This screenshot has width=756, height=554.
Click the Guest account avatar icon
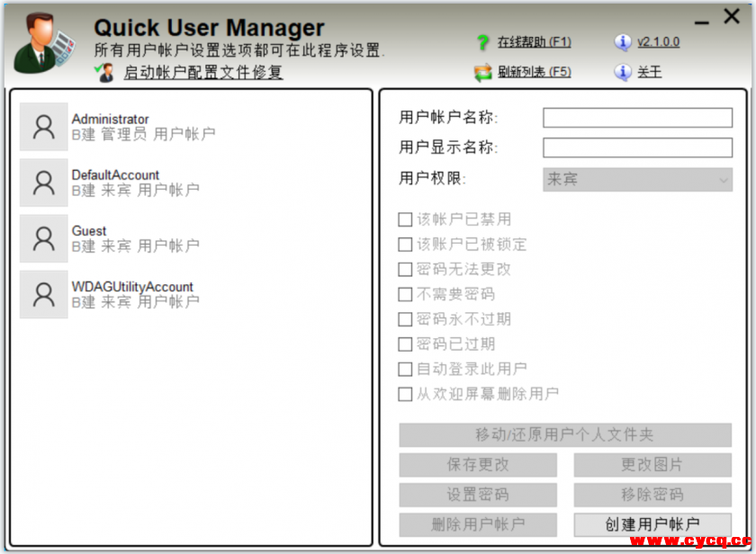[x=43, y=238]
